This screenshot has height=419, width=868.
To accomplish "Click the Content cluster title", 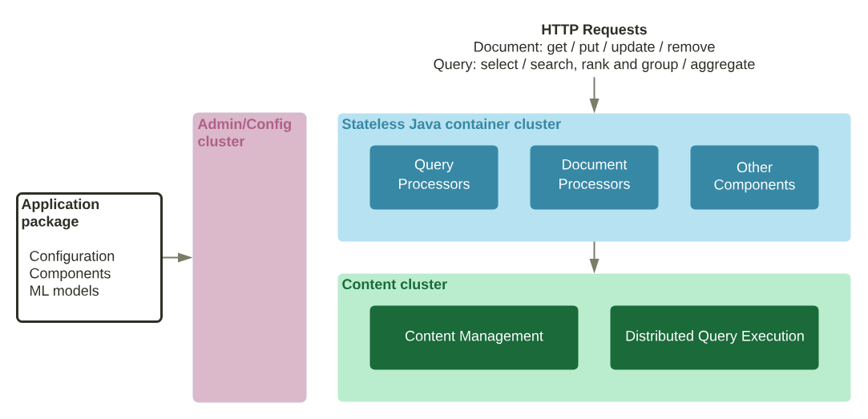I will (x=394, y=285).
